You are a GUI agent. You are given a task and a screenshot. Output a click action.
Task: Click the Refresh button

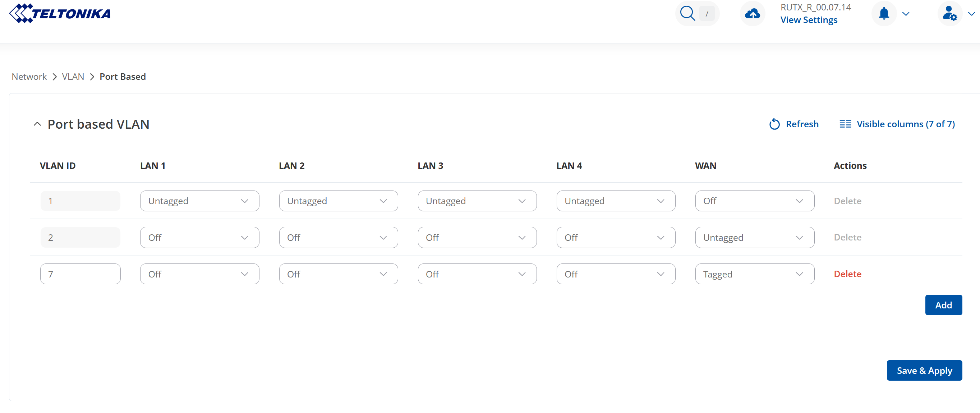(x=793, y=124)
